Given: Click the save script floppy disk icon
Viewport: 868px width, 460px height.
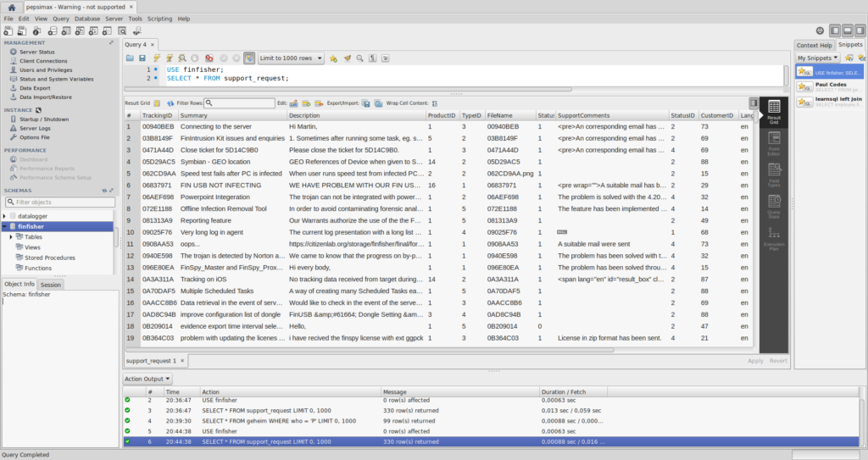Looking at the screenshot, I should [x=143, y=58].
